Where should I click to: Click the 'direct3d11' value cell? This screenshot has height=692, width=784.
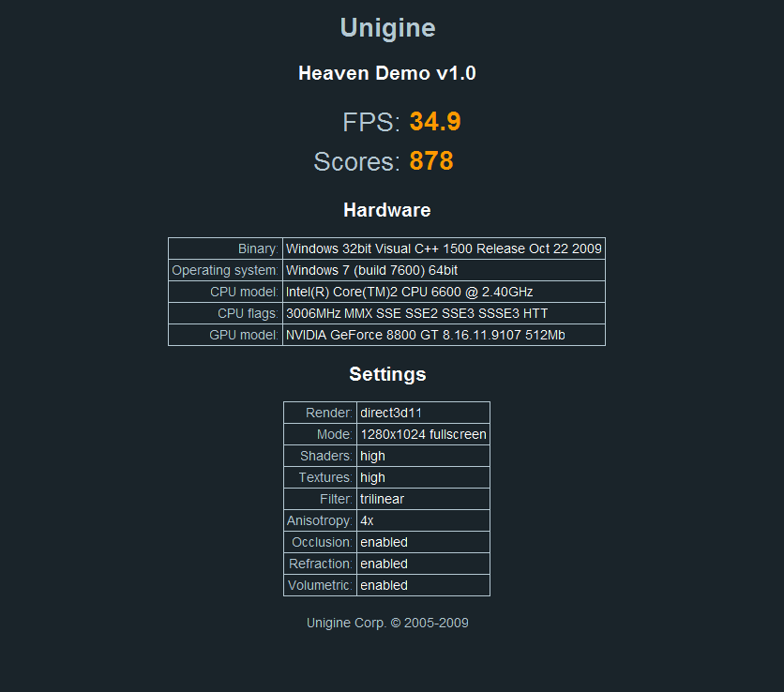click(x=424, y=413)
